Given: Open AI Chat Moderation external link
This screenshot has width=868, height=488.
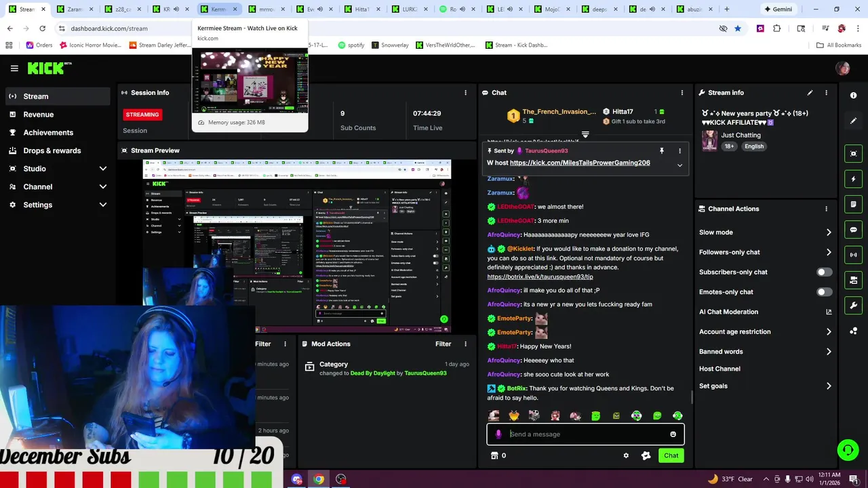Looking at the screenshot, I should 829,312.
